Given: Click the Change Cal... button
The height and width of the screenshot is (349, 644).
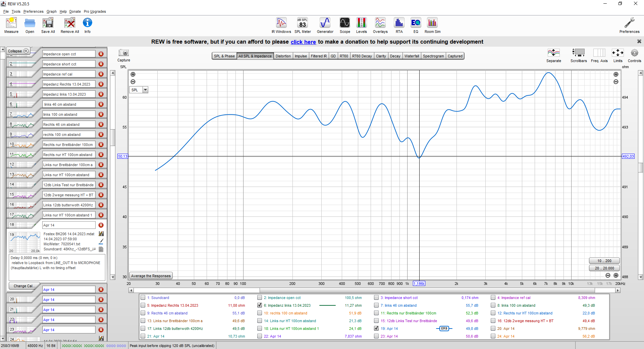Looking at the screenshot, I should pos(24,286).
